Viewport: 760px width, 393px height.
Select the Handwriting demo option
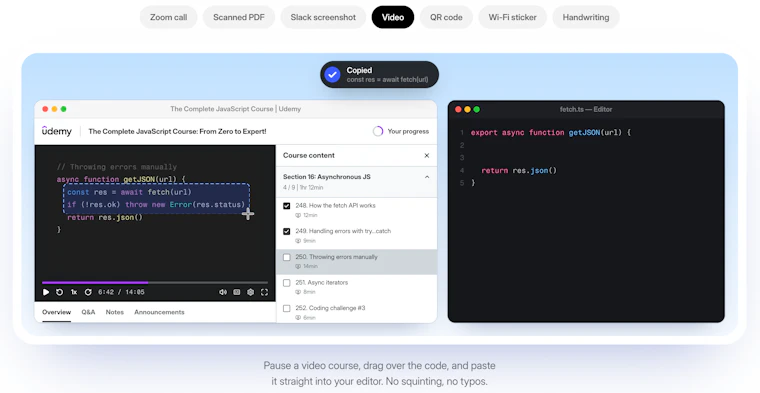coord(586,17)
